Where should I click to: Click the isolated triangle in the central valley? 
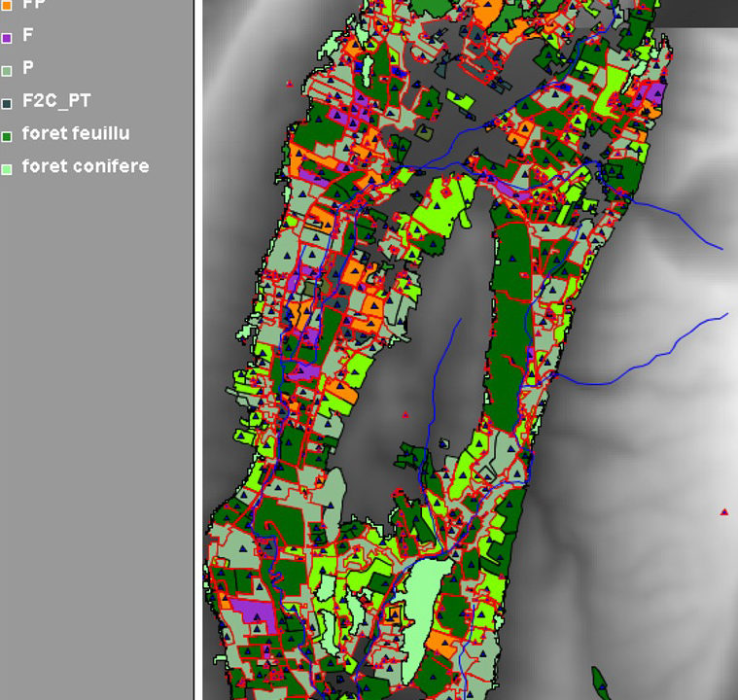pos(405,415)
